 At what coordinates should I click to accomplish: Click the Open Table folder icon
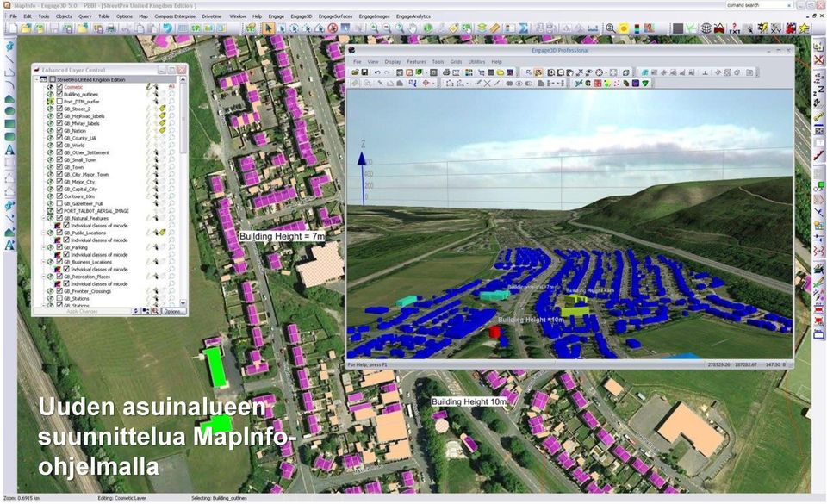tap(25, 28)
